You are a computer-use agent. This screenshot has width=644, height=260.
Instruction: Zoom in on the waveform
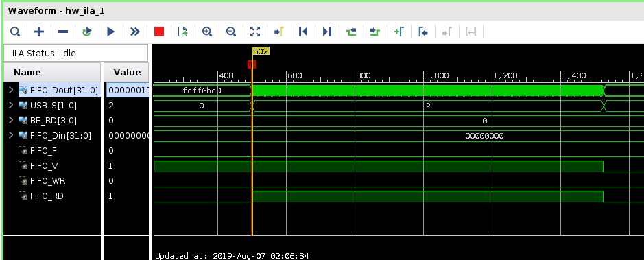pyautogui.click(x=207, y=32)
